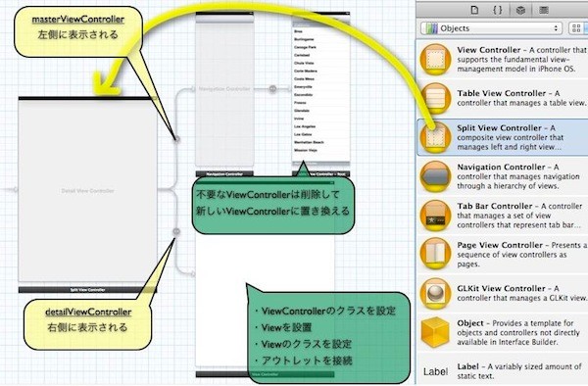Screen dimensions: 588x386
Task: Open the Media library tab
Action: click(x=544, y=10)
